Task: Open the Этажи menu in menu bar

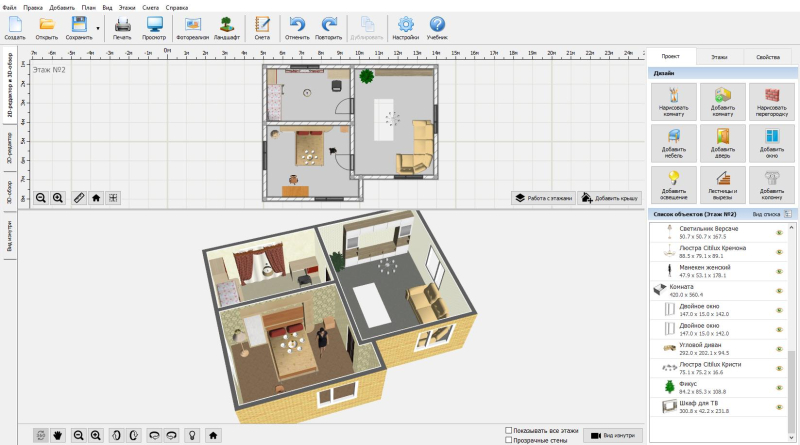Action: 127,7
